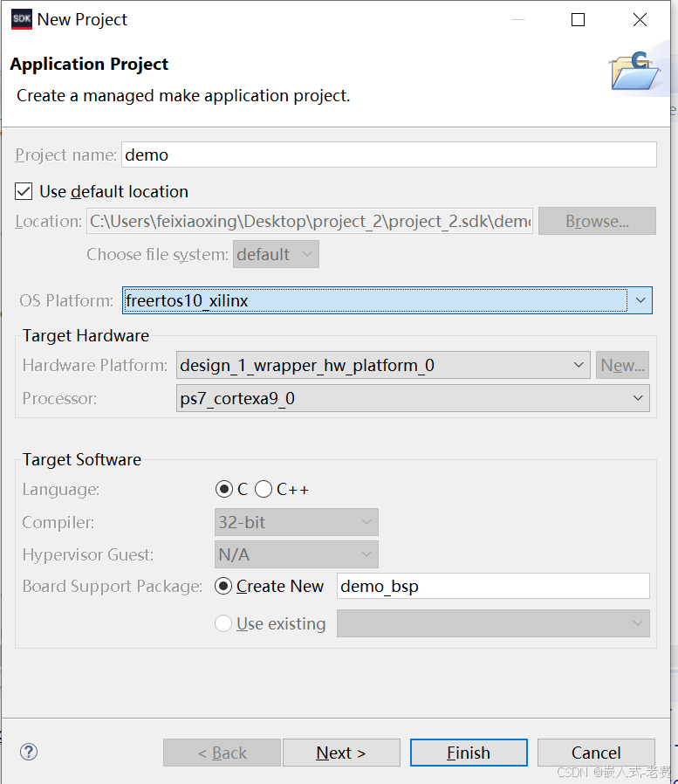The height and width of the screenshot is (784, 678).
Task: Click the SDK logo icon in title bar
Action: 22,19
